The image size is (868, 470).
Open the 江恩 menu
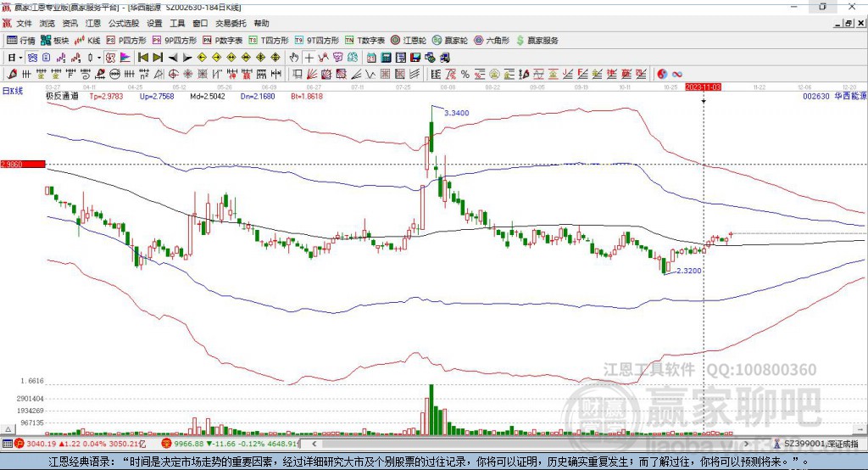click(x=93, y=23)
